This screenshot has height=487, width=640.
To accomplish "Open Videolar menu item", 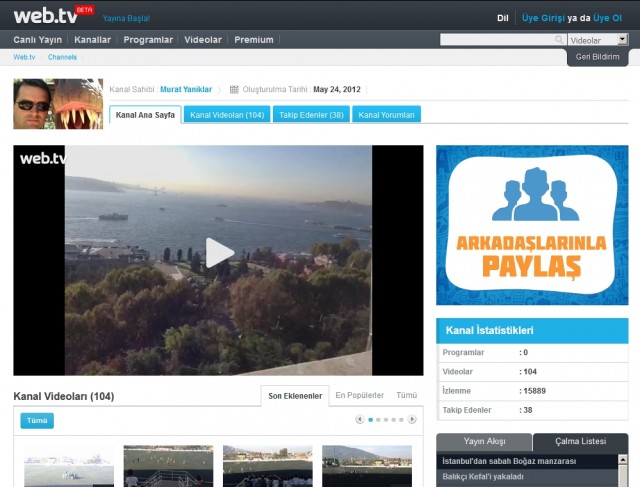I will (x=203, y=40).
